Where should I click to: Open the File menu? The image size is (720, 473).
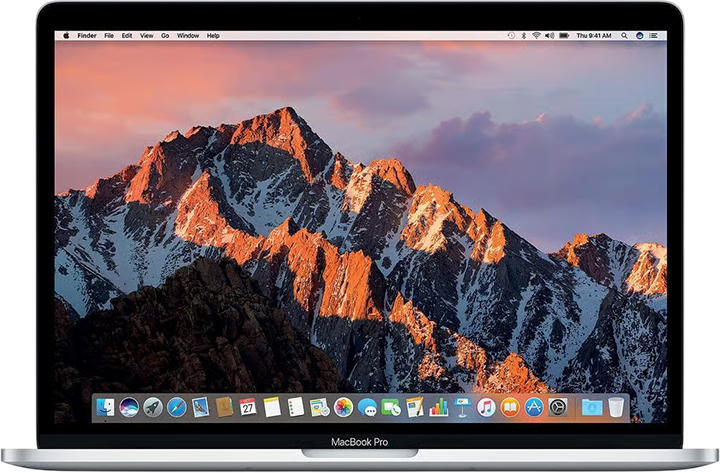pos(107,35)
